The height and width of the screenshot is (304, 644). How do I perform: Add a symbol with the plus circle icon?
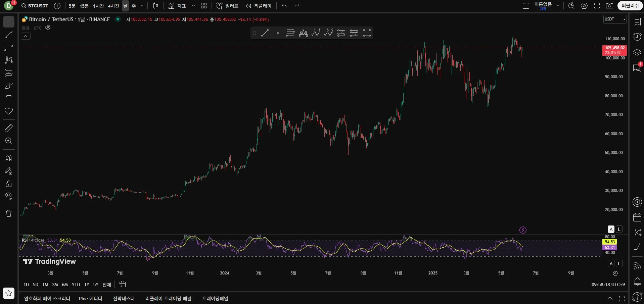(x=57, y=6)
